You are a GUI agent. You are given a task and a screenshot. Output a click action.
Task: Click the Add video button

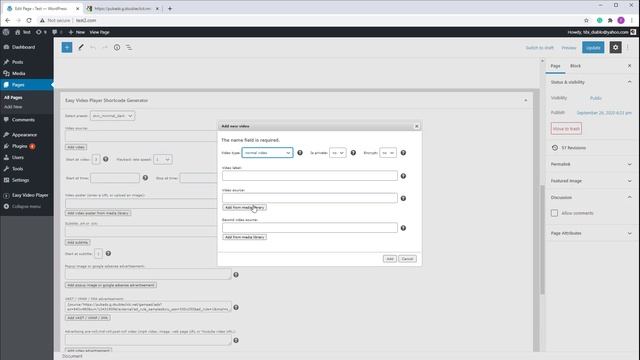pos(76,147)
